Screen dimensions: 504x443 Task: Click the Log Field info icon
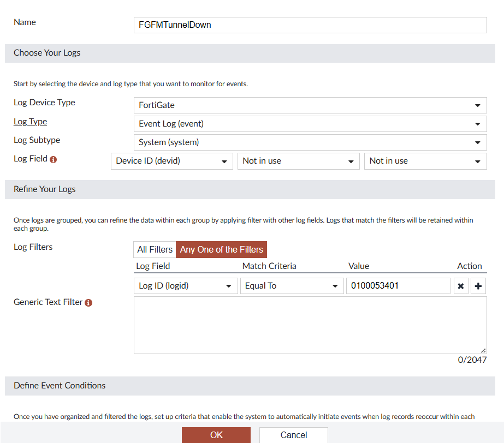54,159
